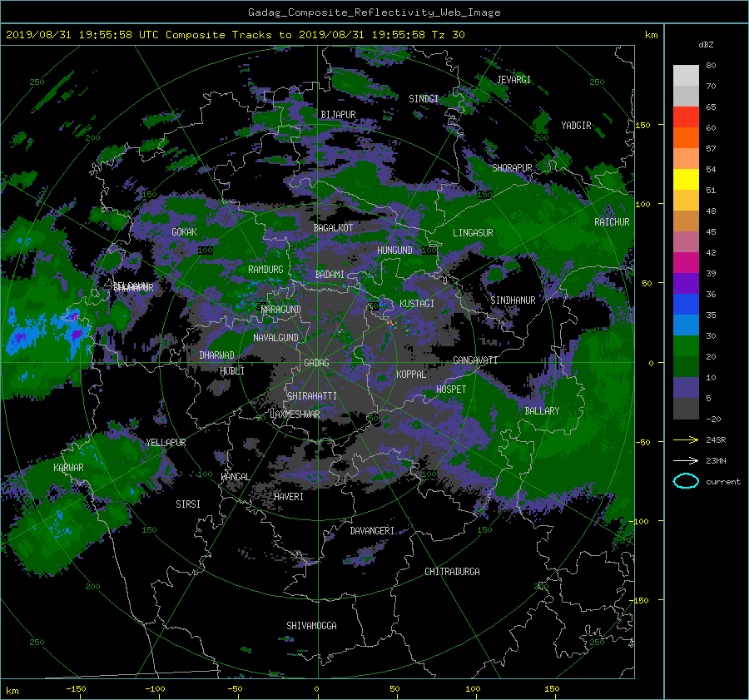
Task: Click the SHORAPUR label
Action: coord(512,168)
